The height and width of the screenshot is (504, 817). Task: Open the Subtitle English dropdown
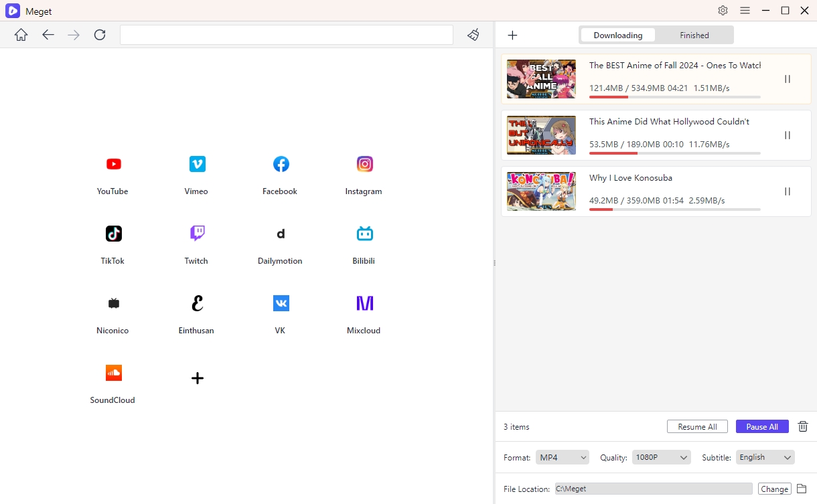click(x=765, y=457)
